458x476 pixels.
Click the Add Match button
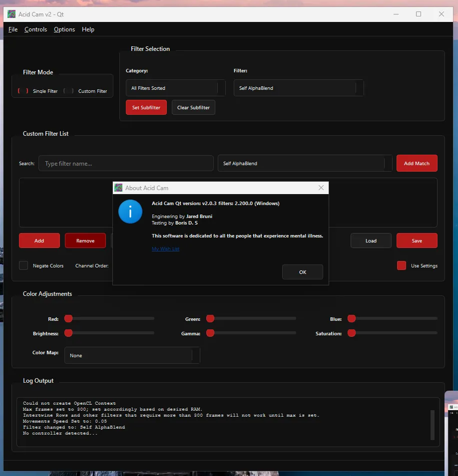(417, 163)
